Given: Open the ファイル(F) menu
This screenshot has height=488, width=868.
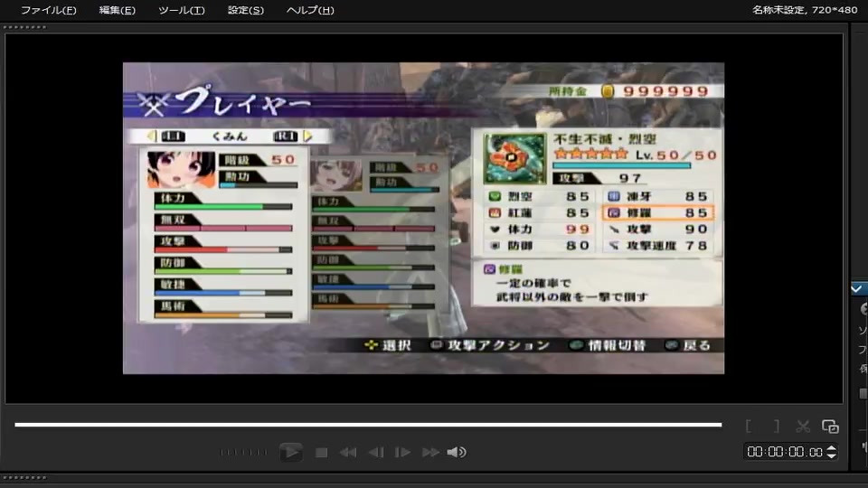Looking at the screenshot, I should click(48, 10).
